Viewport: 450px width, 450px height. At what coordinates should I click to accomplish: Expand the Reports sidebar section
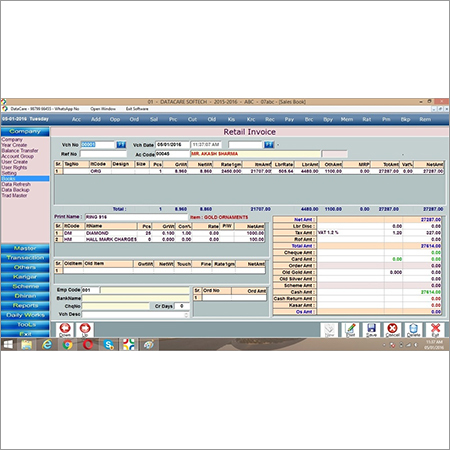[25, 305]
